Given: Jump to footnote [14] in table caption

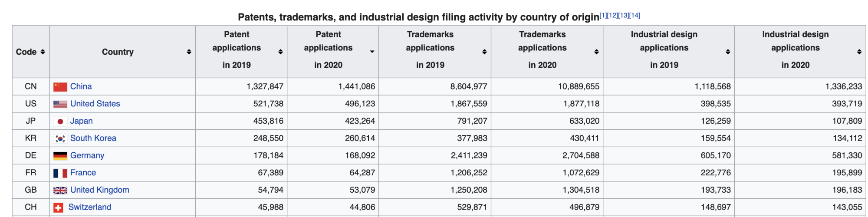Looking at the screenshot, I should (x=635, y=16).
